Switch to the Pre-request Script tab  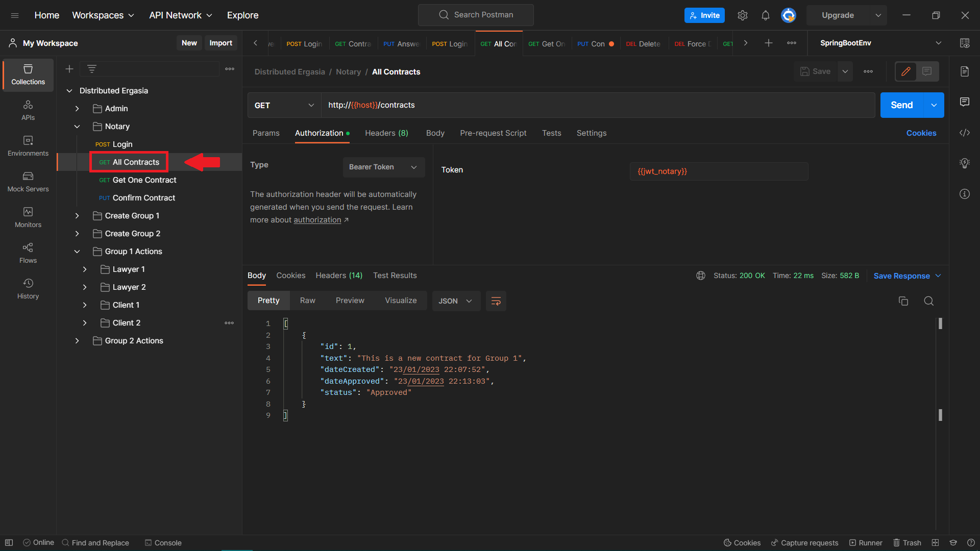pyautogui.click(x=493, y=133)
